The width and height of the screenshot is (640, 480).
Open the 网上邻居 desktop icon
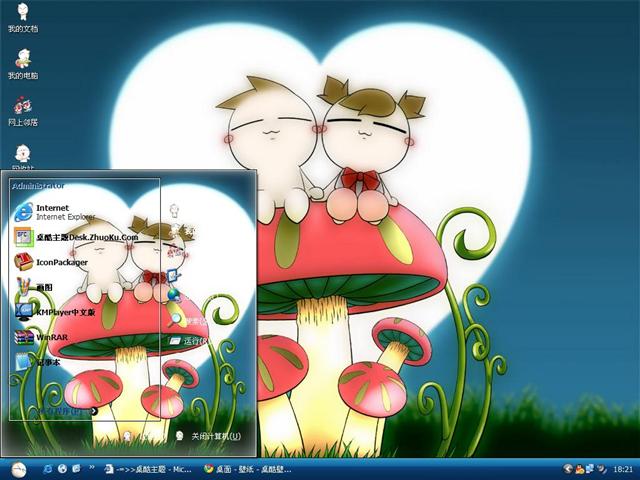click(23, 110)
